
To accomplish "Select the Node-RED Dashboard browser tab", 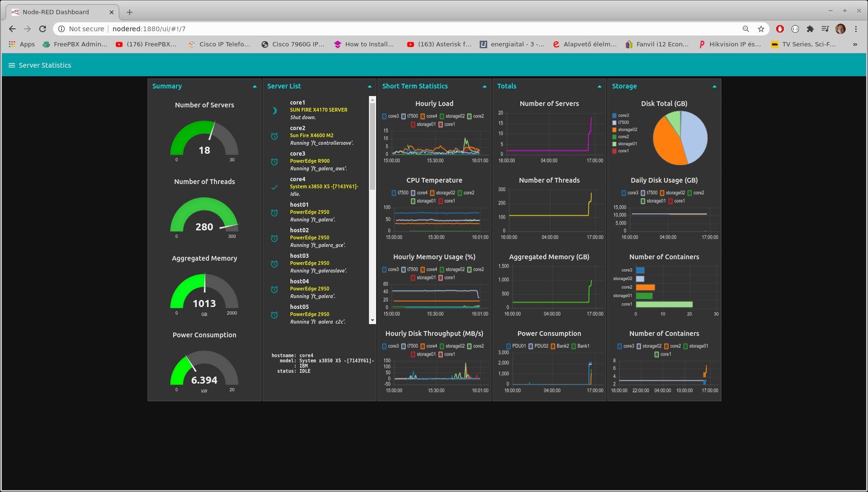I will [62, 12].
